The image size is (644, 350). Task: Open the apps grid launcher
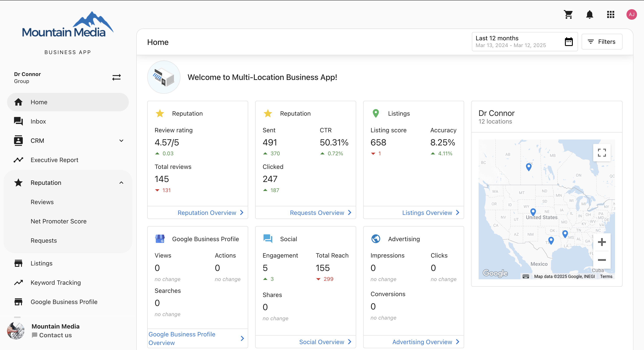tap(610, 14)
